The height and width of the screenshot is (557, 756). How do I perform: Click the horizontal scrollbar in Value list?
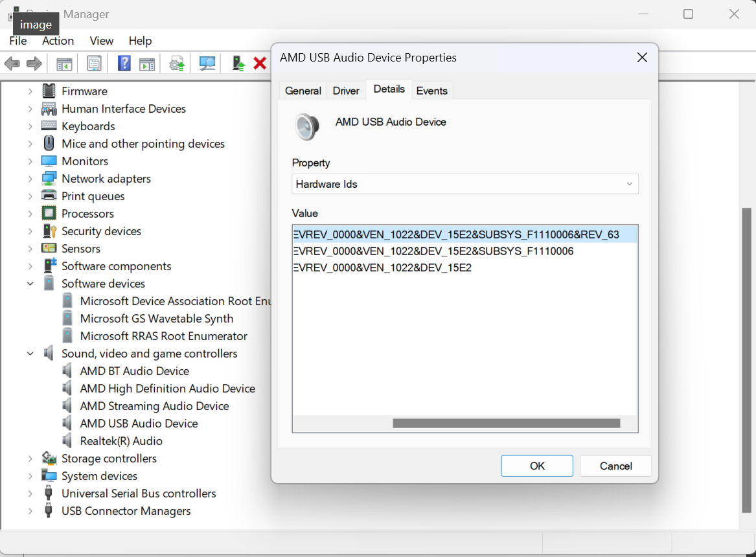[506, 423]
